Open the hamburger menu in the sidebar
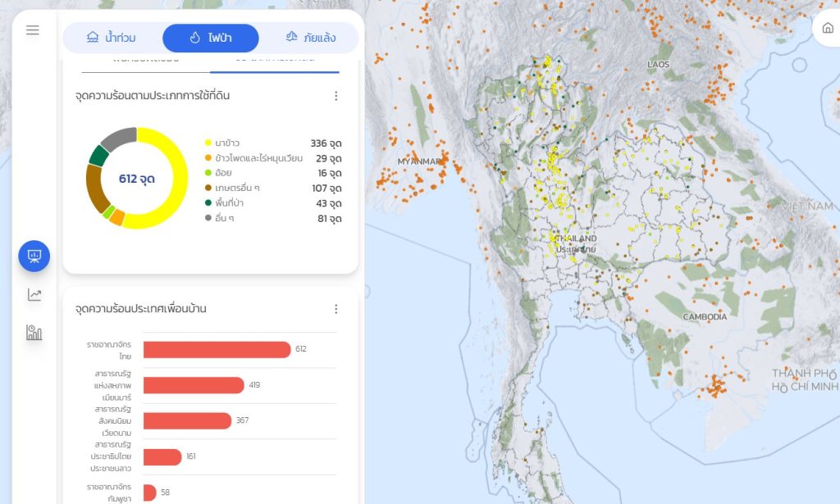This screenshot has width=840, height=504. click(33, 30)
